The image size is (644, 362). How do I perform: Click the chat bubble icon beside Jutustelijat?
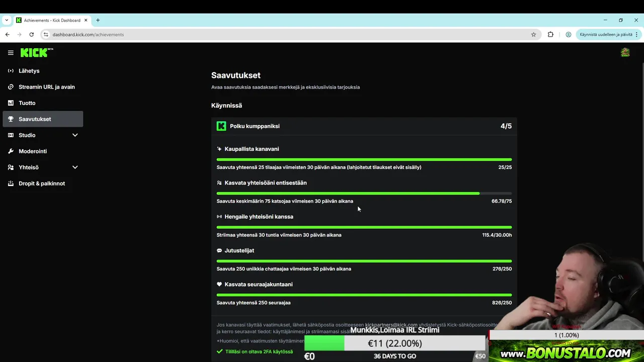click(219, 250)
